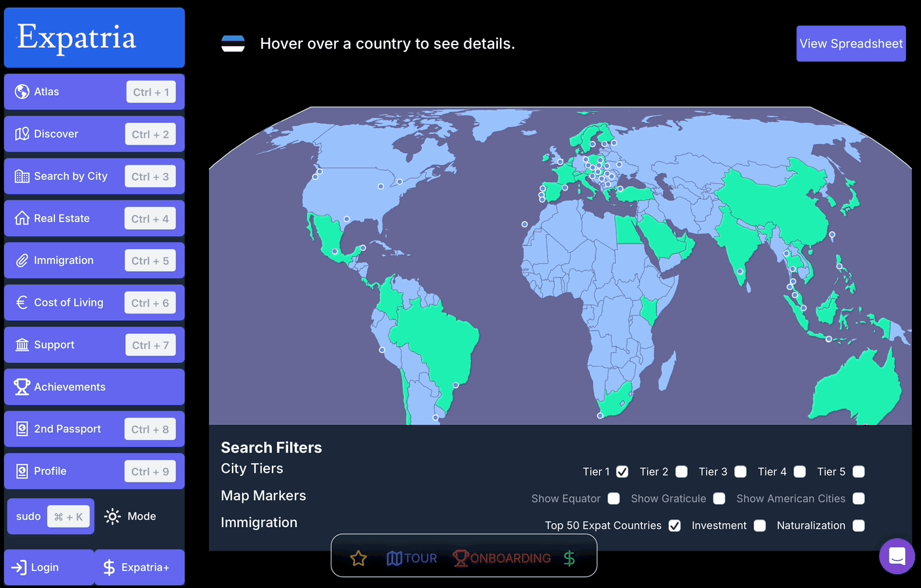Uncheck Top 50 Expat Countries
921x588 pixels.
[x=675, y=525]
